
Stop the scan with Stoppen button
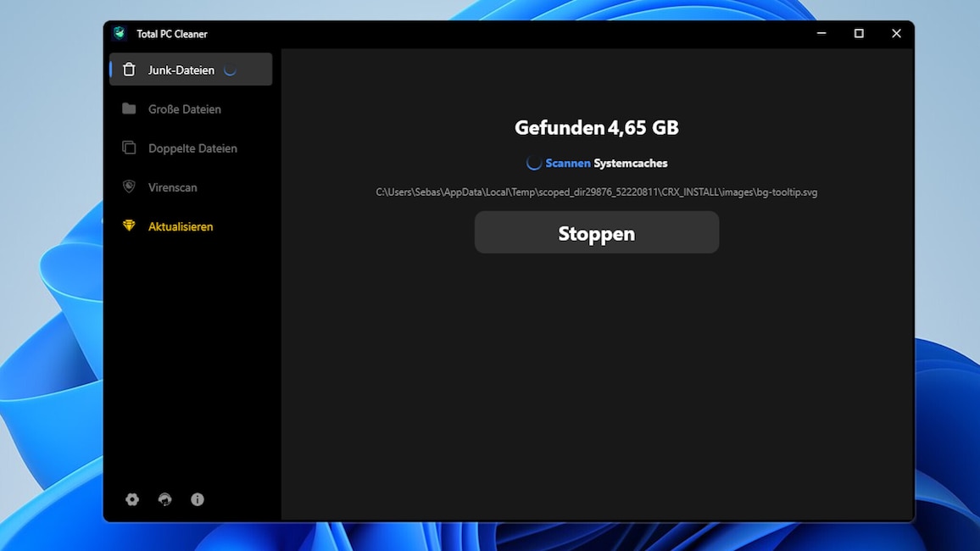point(597,232)
